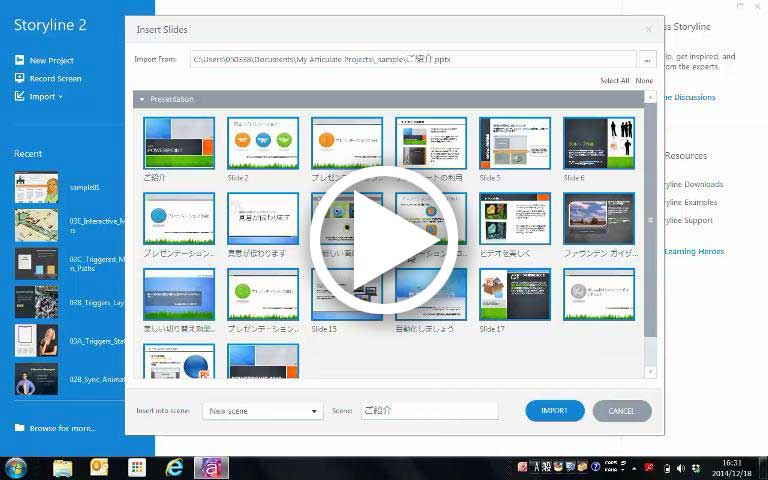The image size is (768, 480).
Task: Open Record Screen option in sidebar
Action: 48,78
